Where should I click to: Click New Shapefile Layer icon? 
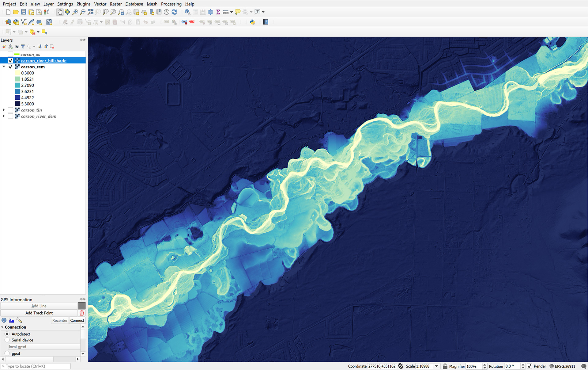[x=24, y=22]
